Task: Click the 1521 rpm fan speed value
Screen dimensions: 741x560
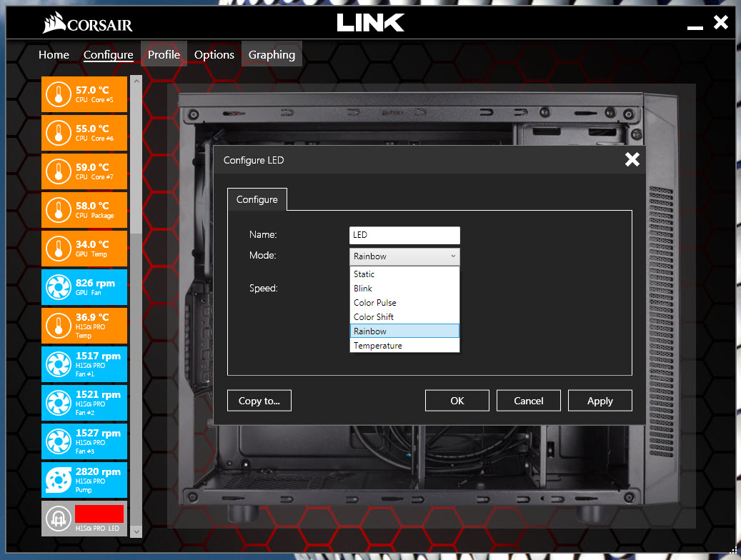Action: pyautogui.click(x=99, y=394)
